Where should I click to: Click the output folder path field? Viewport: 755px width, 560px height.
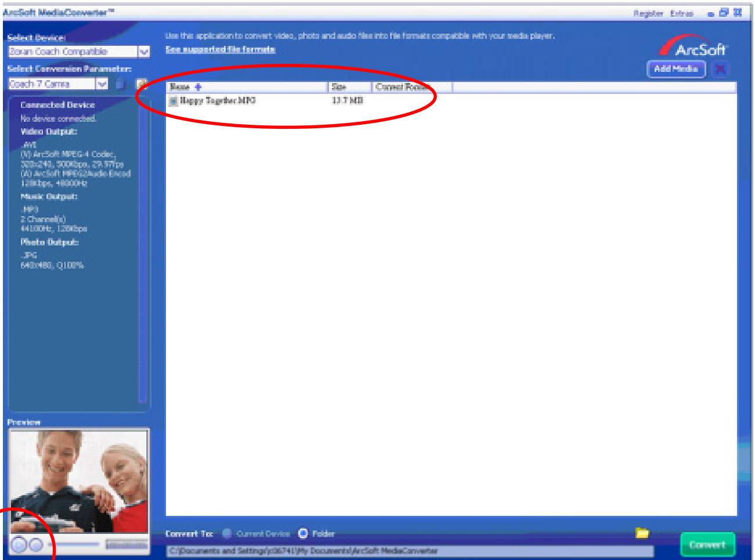coord(409,551)
